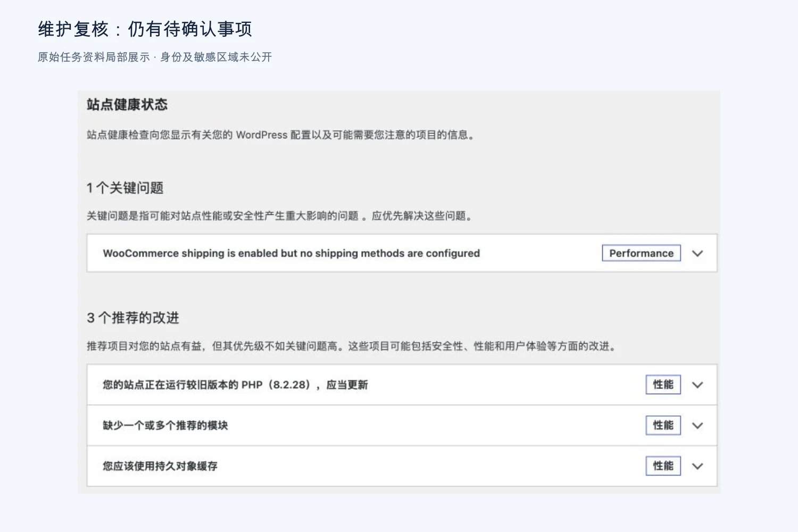This screenshot has width=798, height=532.
Task: Click the 性能 badge on PHP version row
Action: 663,385
